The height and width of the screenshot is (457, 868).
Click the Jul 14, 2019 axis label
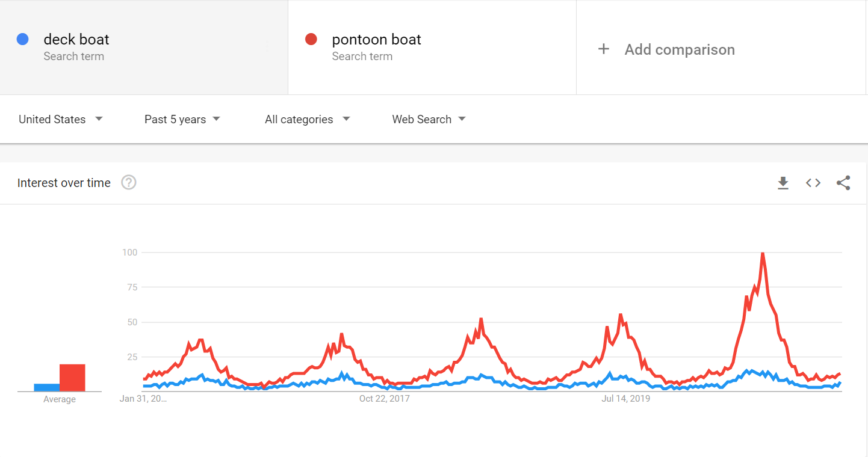626,398
